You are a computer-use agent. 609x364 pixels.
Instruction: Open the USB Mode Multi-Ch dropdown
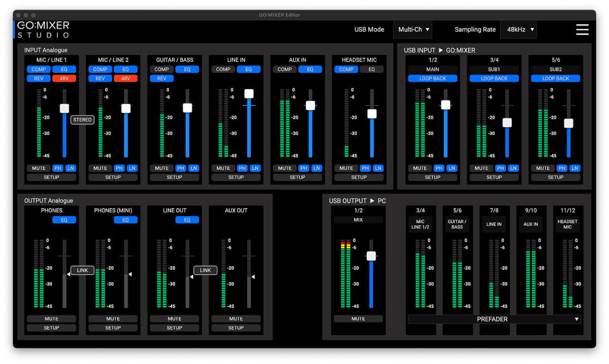coord(413,29)
